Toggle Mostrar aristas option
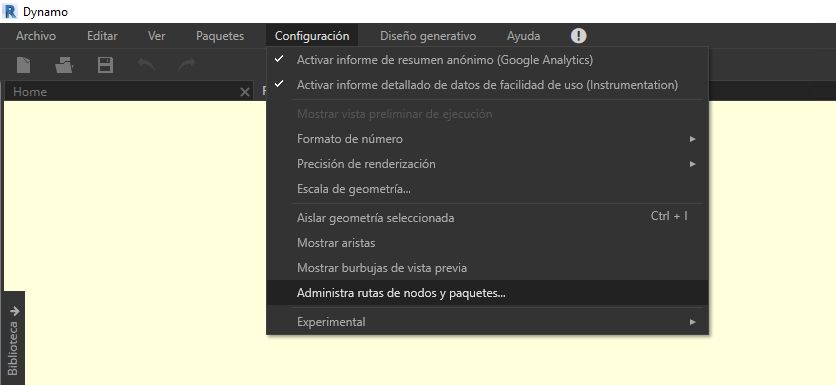The width and height of the screenshot is (836, 385). click(x=487, y=243)
